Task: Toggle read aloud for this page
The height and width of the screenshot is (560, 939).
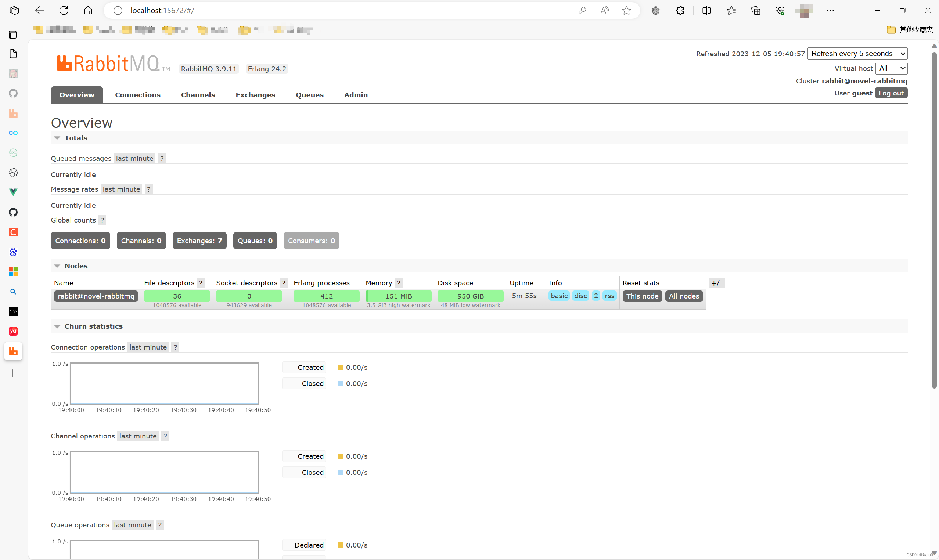Action: click(604, 10)
